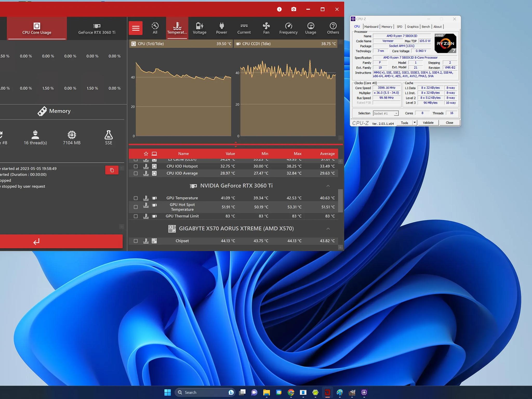Viewport: 532px width, 399px height.
Task: Switch to Current sensor category
Action: (244, 28)
